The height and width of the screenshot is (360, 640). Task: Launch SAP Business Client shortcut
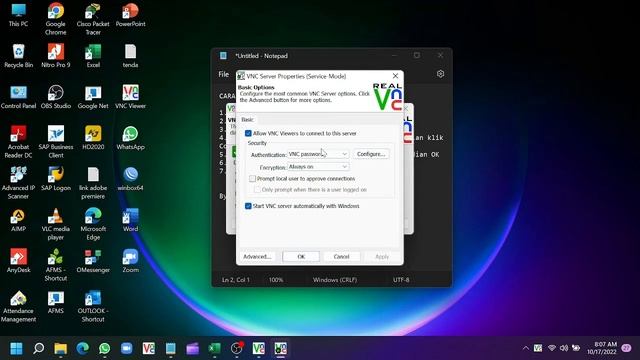[x=56, y=142]
